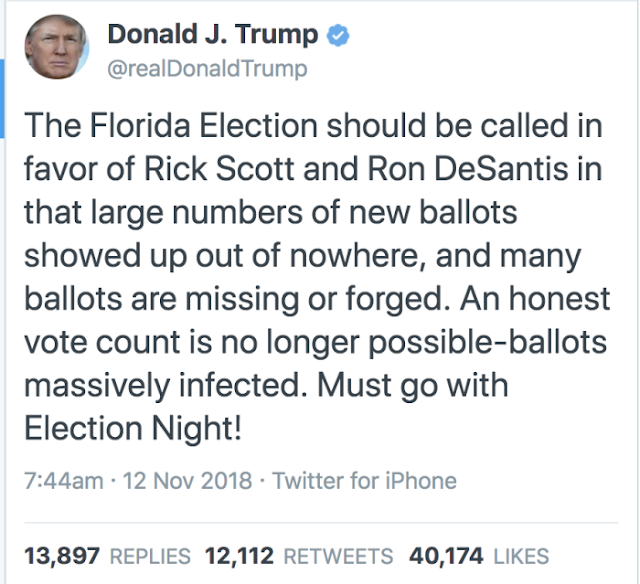Click the blue verified badge icon
The height and width of the screenshot is (584, 640).
tap(339, 35)
